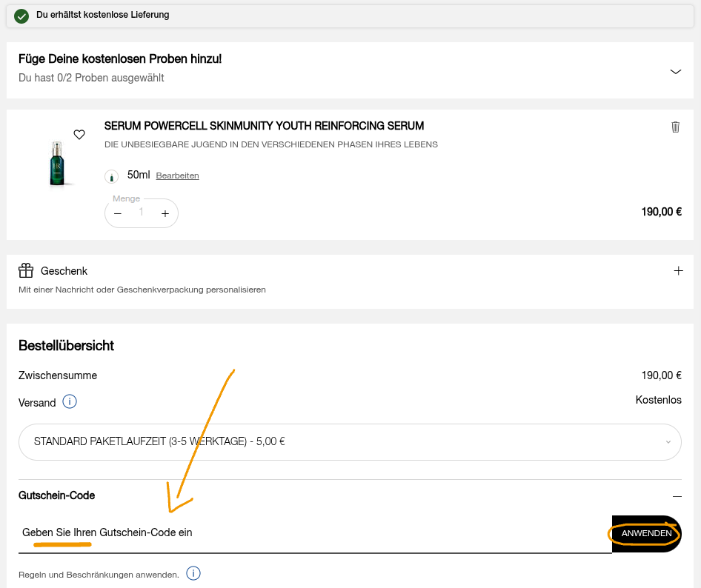Open the Standard Paketlaufzeit shipping dropdown
This screenshot has height=588, width=701.
tap(350, 441)
